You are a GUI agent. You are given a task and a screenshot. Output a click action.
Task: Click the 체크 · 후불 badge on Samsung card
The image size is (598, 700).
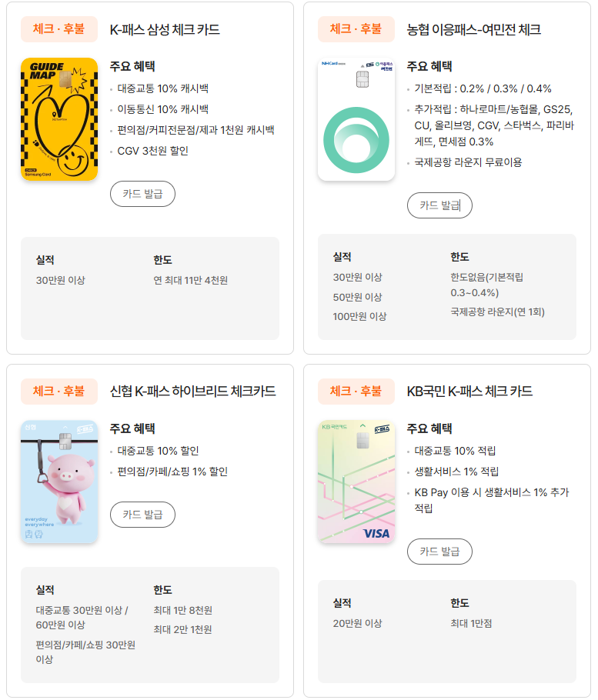click(x=59, y=29)
